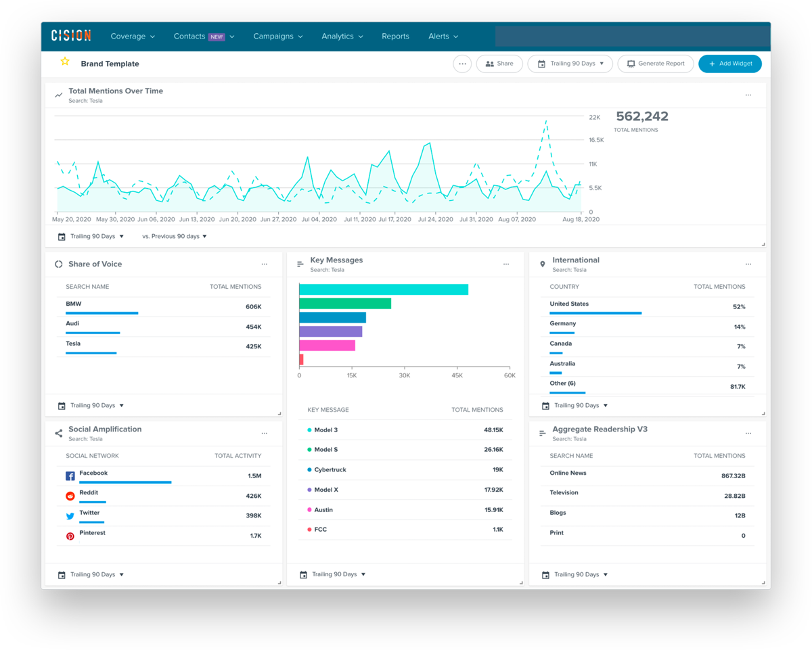Viewport: 812px width, 650px height.
Task: Click the resize handle of Share of Voice widget
Action: point(279,413)
